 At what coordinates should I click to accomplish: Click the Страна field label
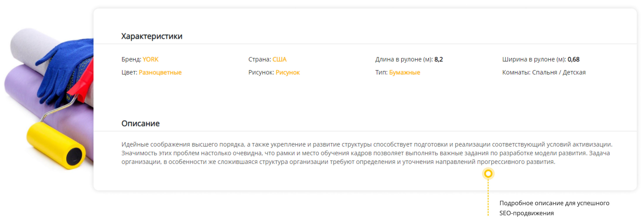pos(259,59)
